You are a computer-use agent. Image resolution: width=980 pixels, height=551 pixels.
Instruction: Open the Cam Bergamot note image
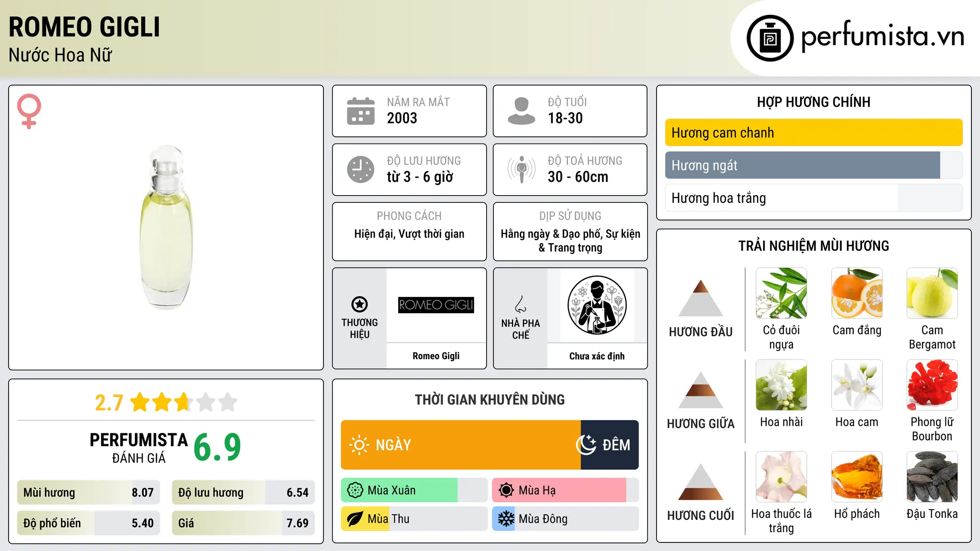[932, 293]
